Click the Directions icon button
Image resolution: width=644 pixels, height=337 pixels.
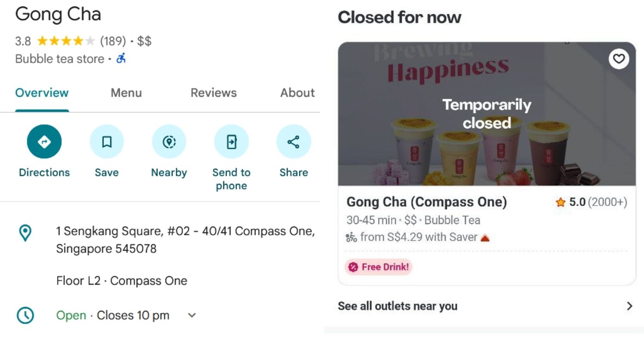[x=44, y=142]
